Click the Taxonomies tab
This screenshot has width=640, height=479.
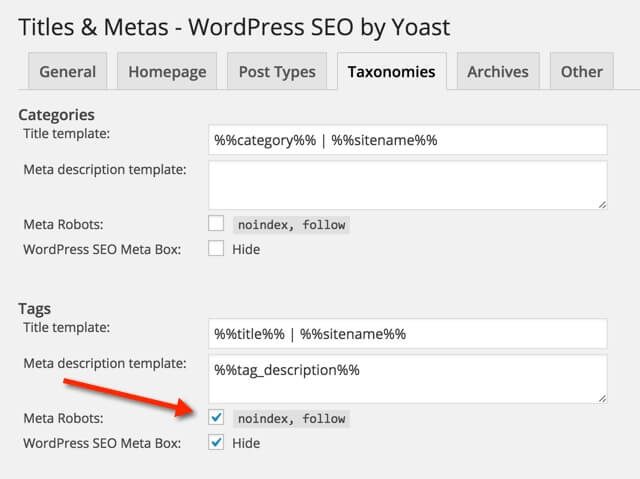391,71
